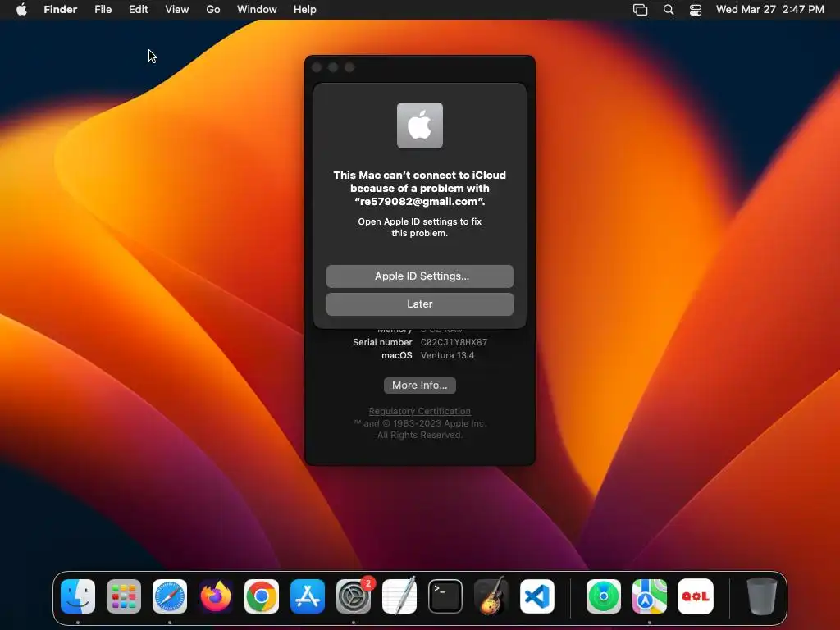Launch Maps from the Dock

click(650, 596)
